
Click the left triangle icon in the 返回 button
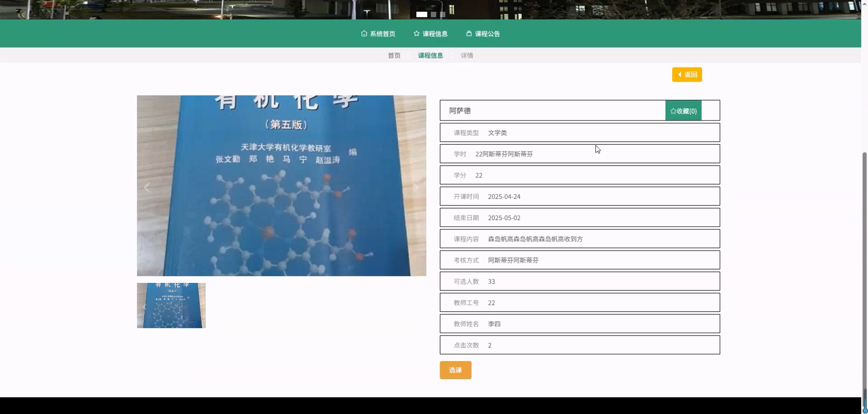click(680, 74)
